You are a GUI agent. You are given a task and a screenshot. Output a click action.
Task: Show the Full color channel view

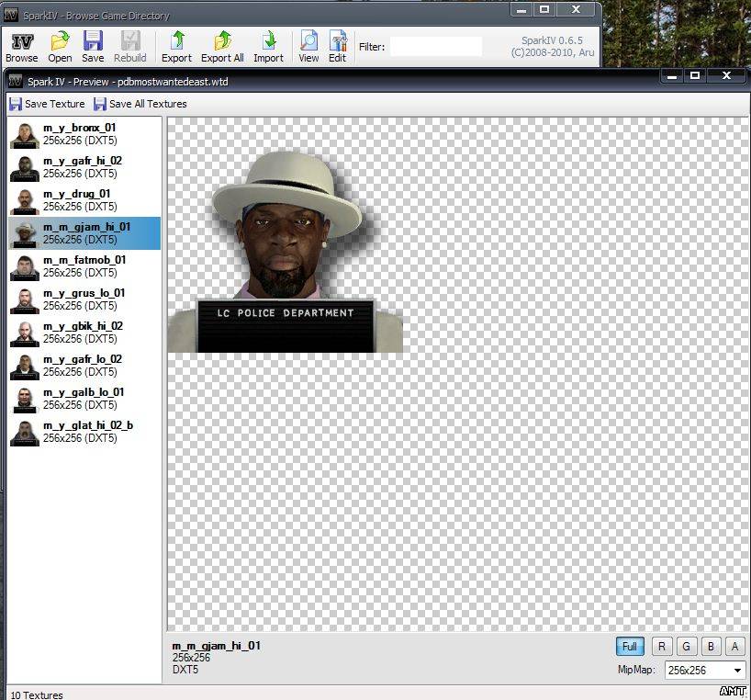pyautogui.click(x=630, y=647)
